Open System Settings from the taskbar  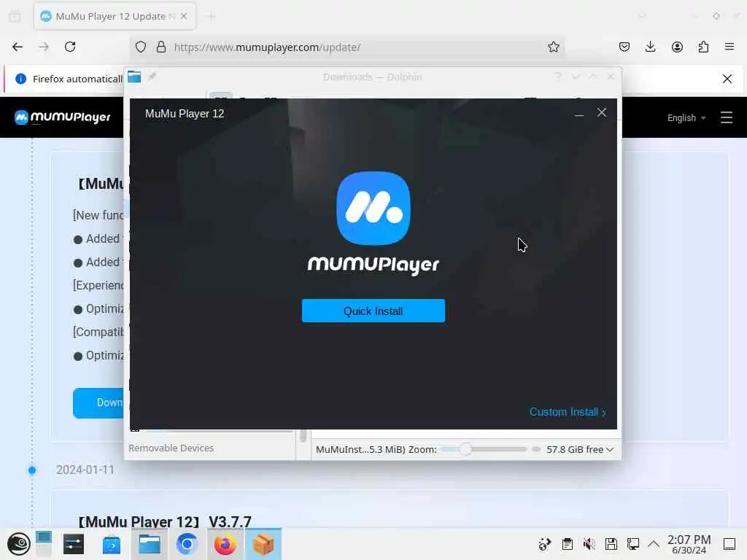coord(74,544)
